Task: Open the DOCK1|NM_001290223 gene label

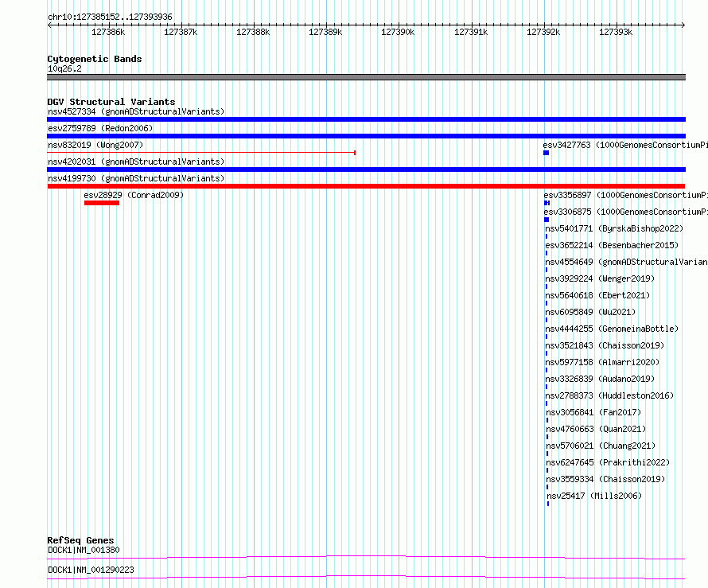Action: pyautogui.click(x=91, y=570)
